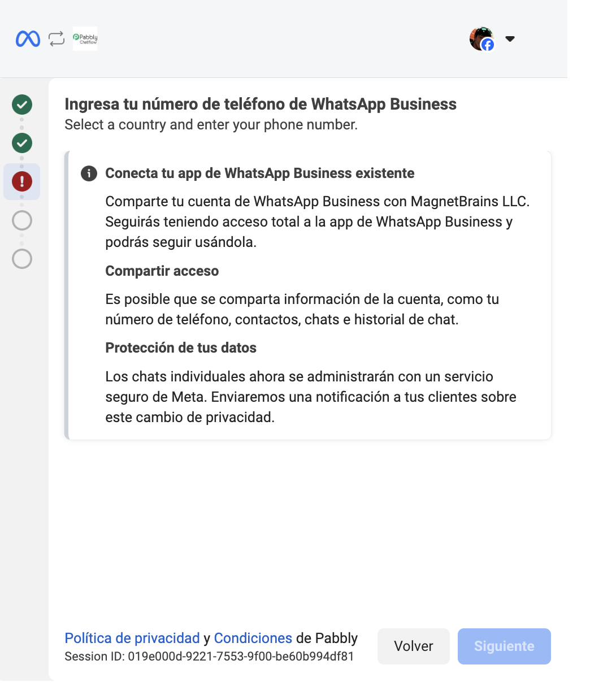Click the 'Protección de tus datos' subheading

[x=181, y=348]
